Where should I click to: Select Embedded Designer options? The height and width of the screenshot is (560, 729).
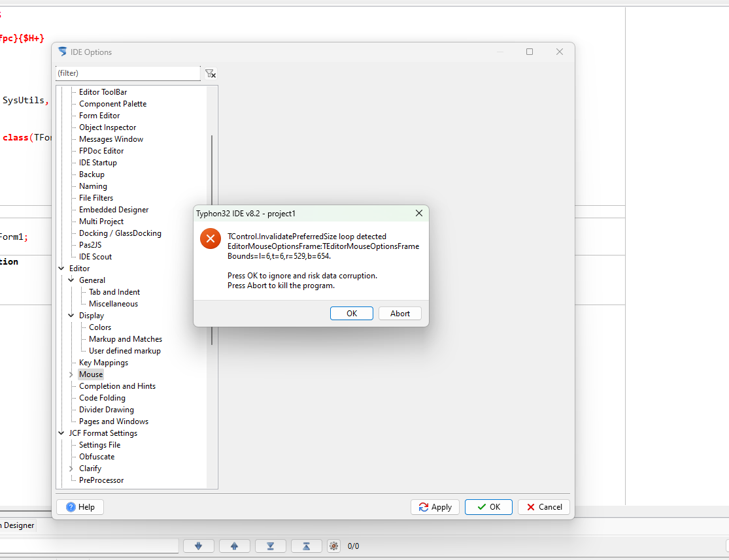(114, 210)
